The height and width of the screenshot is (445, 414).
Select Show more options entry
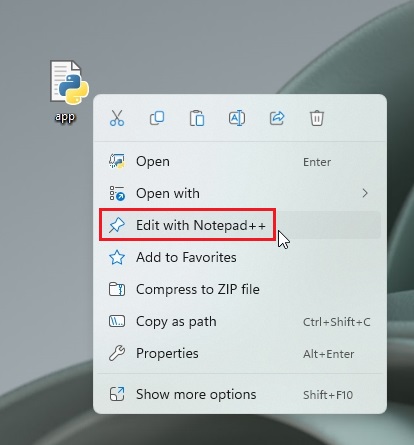click(x=240, y=394)
